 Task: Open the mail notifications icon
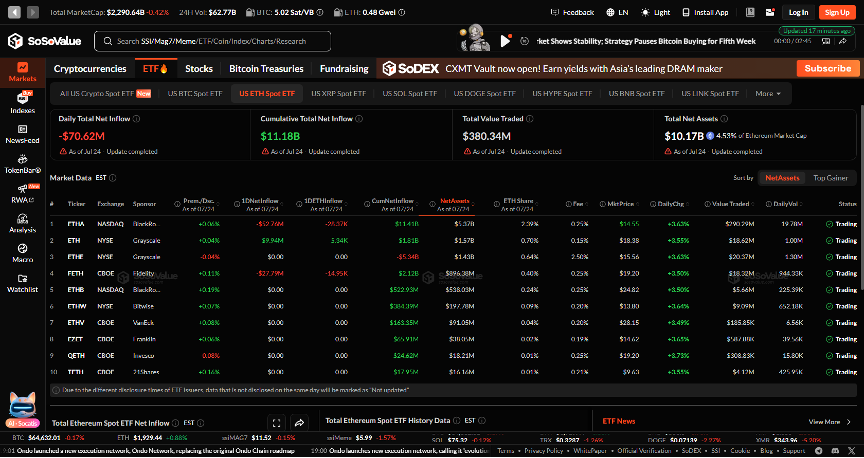point(770,12)
